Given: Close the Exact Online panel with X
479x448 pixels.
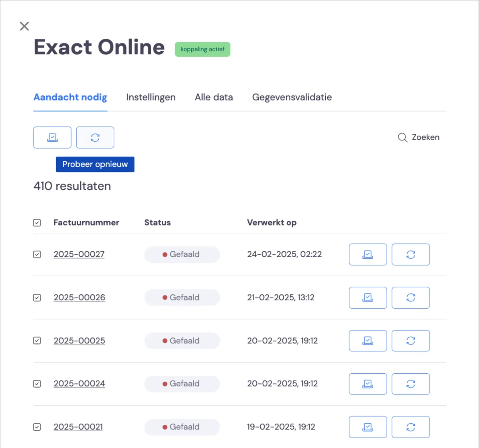Looking at the screenshot, I should tap(24, 26).
